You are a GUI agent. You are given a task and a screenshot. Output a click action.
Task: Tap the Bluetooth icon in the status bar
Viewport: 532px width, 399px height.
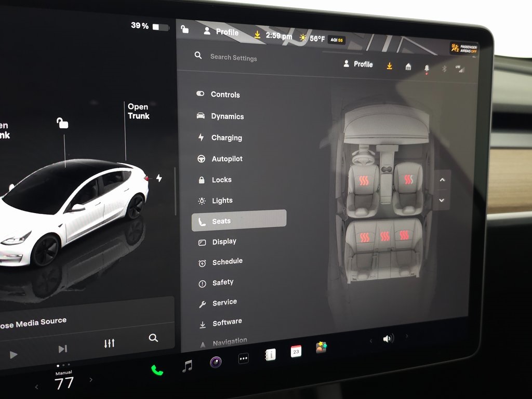click(444, 69)
